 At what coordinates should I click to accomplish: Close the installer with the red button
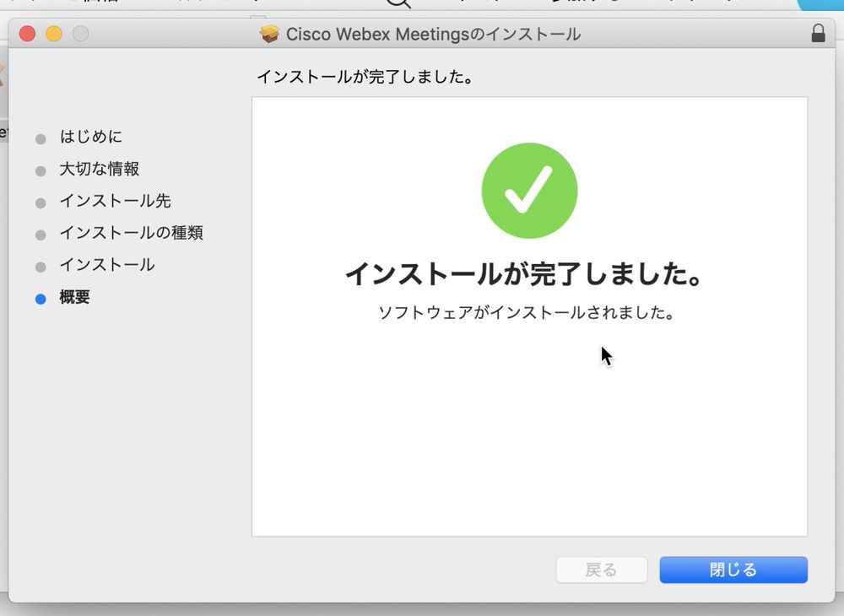[x=28, y=34]
